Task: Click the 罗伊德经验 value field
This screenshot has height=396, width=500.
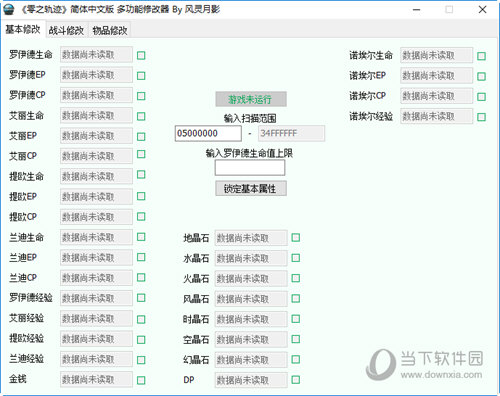Action: (x=96, y=298)
